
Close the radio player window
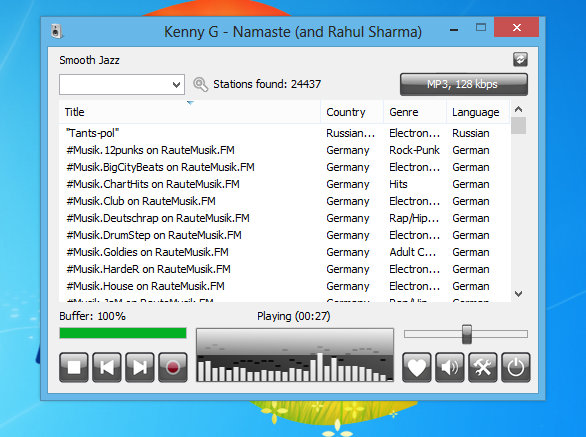(x=516, y=27)
